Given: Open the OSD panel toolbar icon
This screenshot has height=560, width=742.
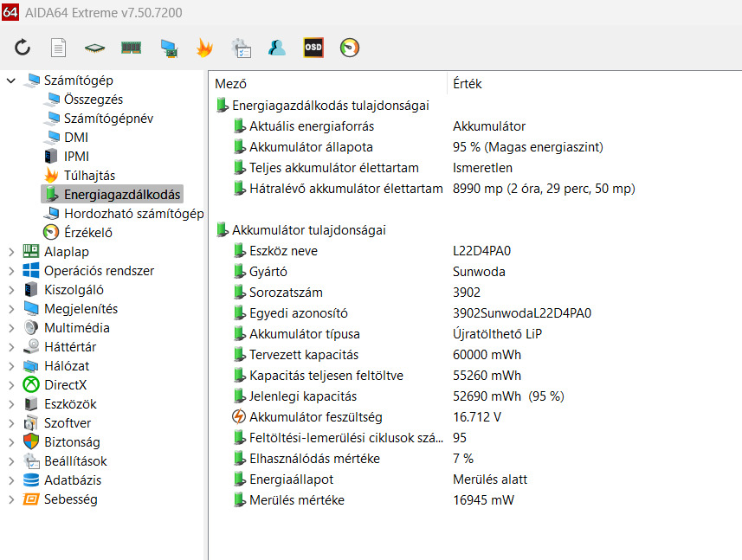Looking at the screenshot, I should tap(313, 48).
